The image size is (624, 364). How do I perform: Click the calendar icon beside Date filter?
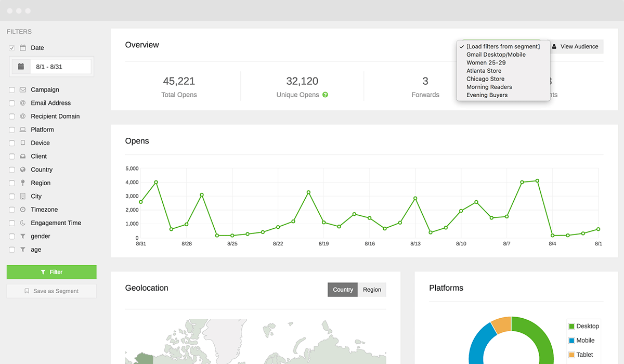(23, 48)
